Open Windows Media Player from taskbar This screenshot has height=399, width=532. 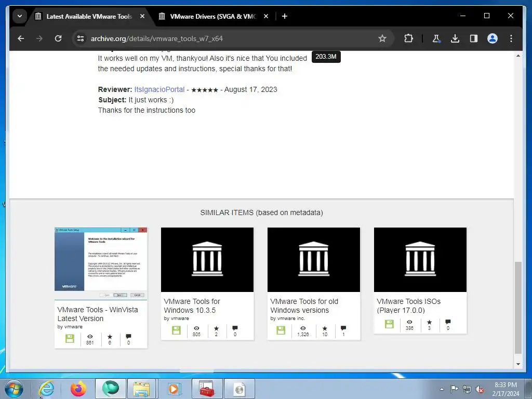(174, 389)
